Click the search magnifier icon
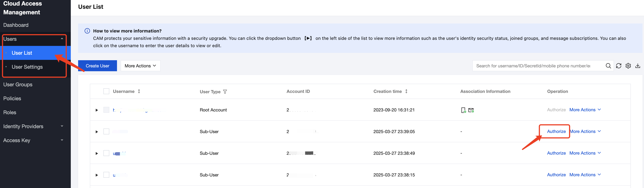This screenshot has width=644, height=188. pos(608,66)
